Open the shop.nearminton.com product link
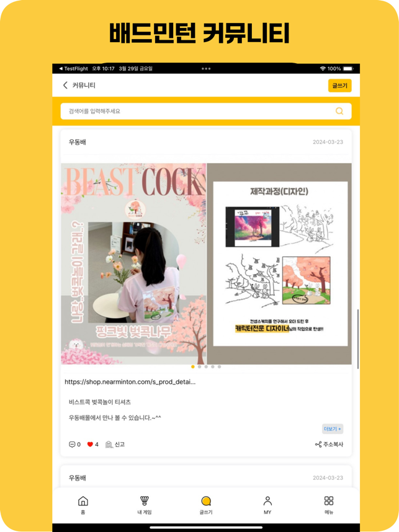 [x=130, y=382]
